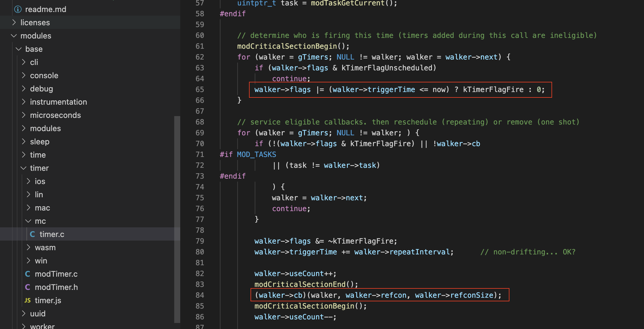The height and width of the screenshot is (329, 644).
Task: Open the modTimer.h file
Action: click(x=56, y=287)
